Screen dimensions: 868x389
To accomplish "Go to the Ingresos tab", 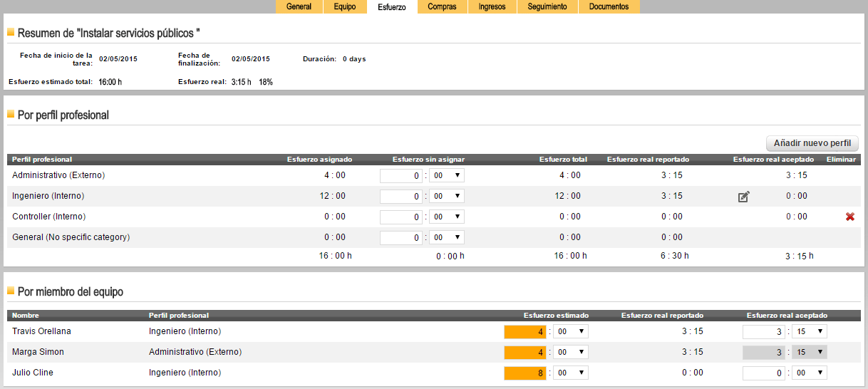I will tap(492, 6).
